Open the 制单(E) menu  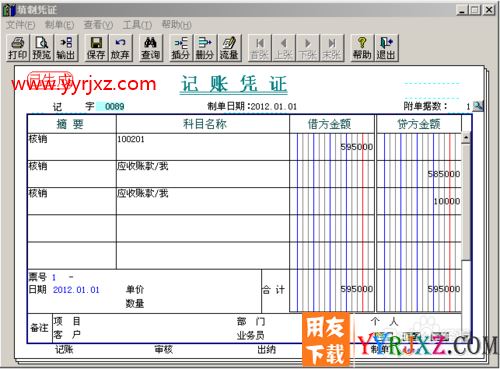[60, 25]
